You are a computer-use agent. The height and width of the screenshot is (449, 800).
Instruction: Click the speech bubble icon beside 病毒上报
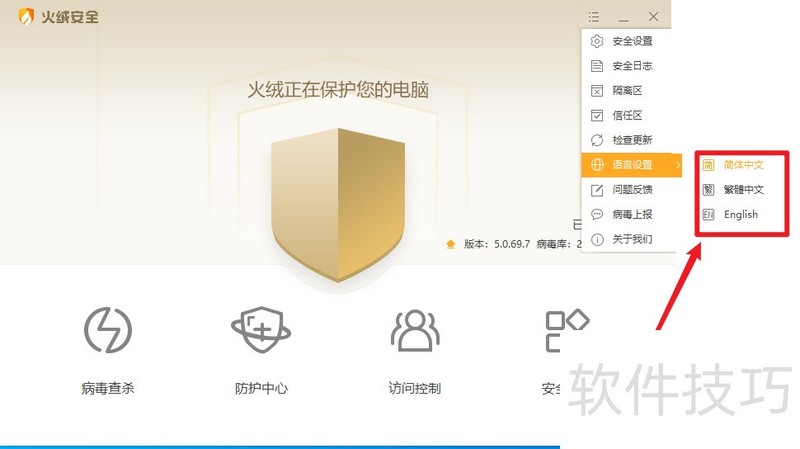point(597,214)
